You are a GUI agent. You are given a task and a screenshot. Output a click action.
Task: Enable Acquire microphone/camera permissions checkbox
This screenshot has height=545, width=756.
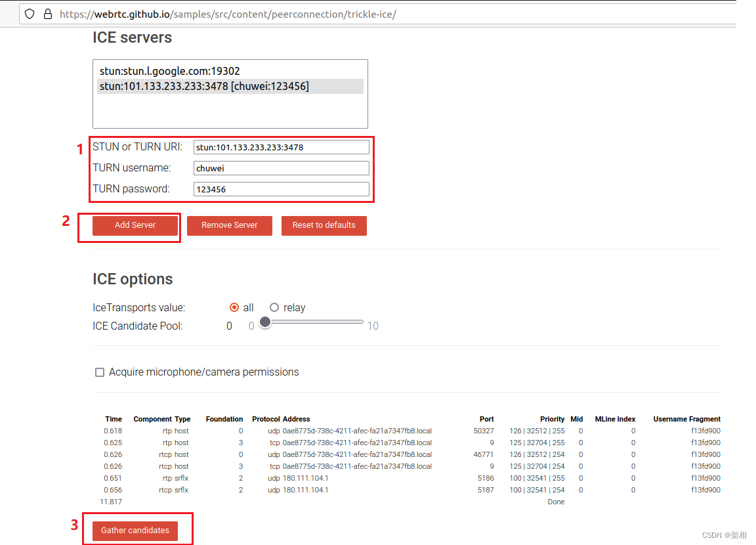point(99,372)
